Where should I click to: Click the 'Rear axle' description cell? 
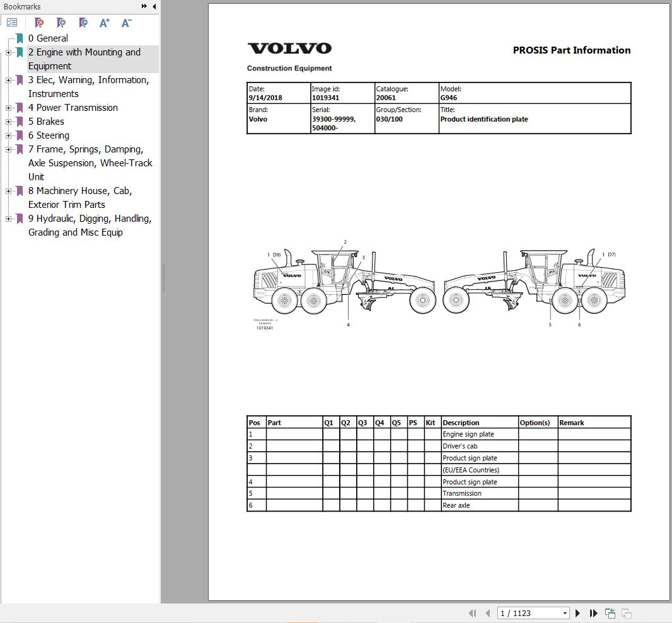480,505
